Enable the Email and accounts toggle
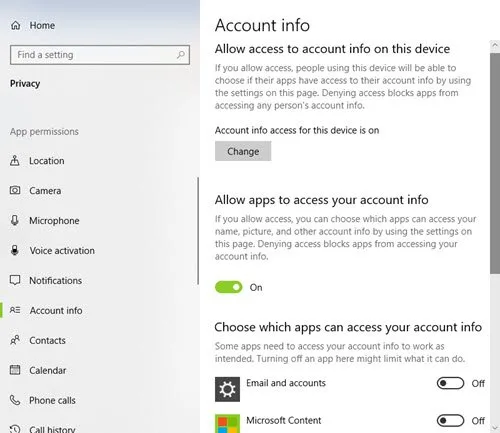The width and height of the screenshot is (500, 433). [x=450, y=383]
